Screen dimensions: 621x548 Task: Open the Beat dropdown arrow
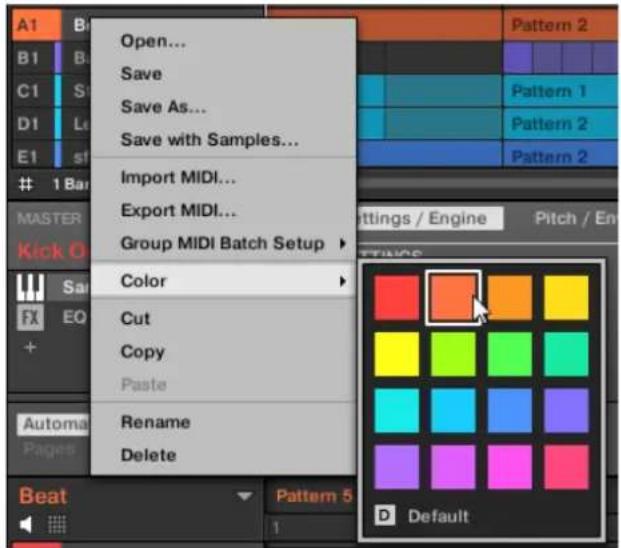244,496
